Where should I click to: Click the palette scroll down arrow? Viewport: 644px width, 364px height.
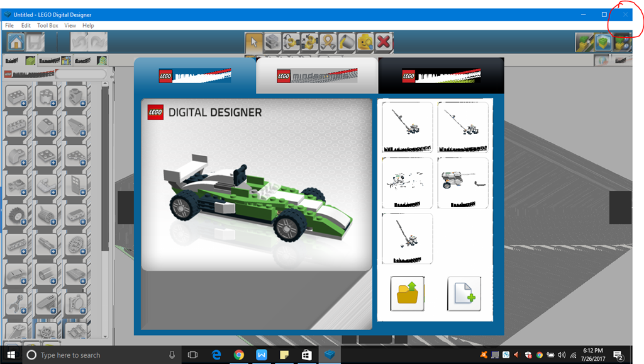(105, 336)
